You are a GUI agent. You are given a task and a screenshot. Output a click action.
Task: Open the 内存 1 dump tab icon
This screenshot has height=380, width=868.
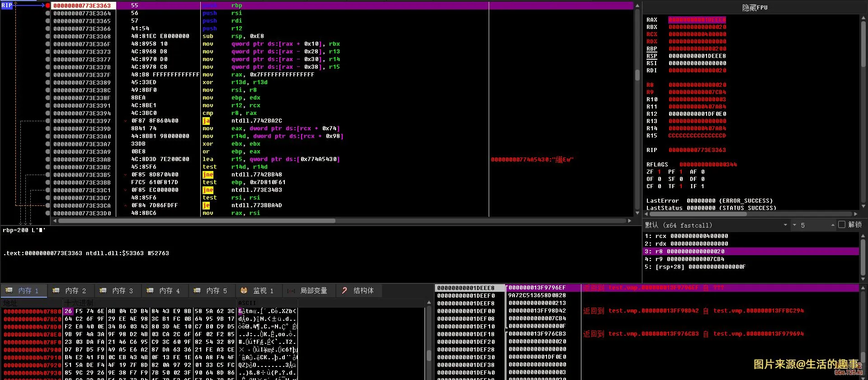click(9, 290)
